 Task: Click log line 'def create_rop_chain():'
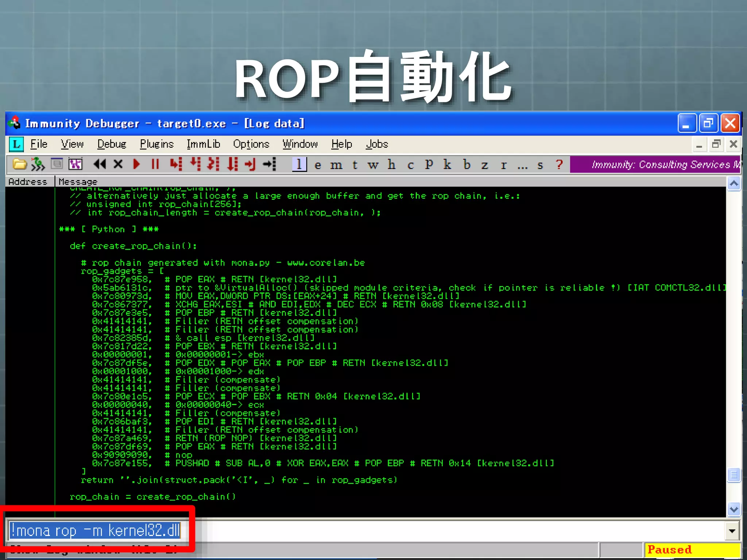click(x=133, y=246)
